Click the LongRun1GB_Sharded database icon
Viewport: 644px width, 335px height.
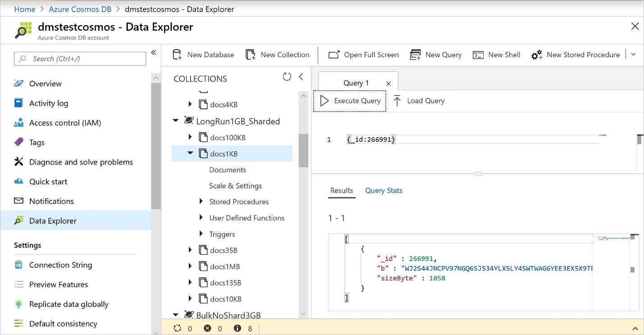point(188,121)
